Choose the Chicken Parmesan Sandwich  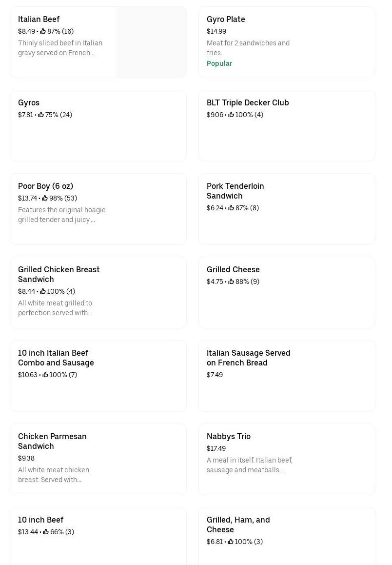point(98,459)
